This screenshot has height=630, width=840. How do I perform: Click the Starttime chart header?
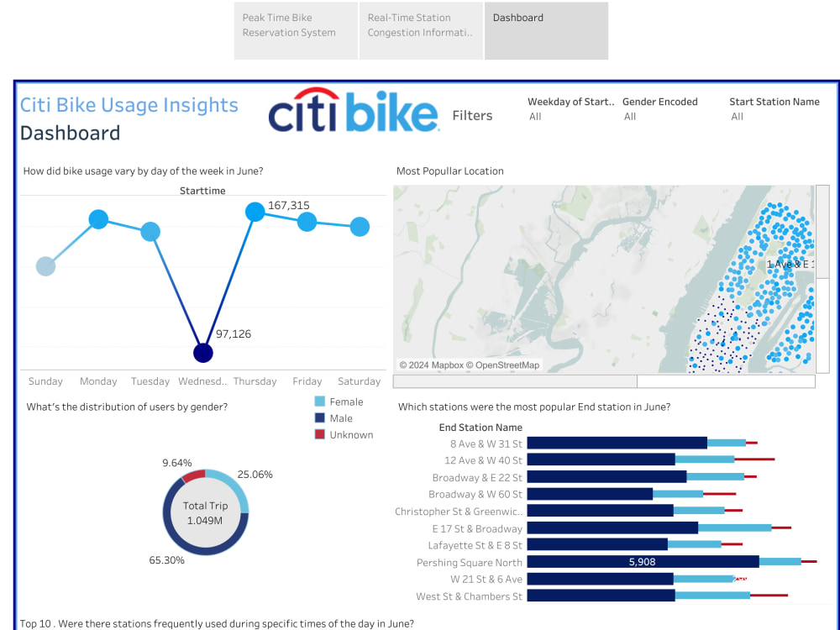pos(202,191)
